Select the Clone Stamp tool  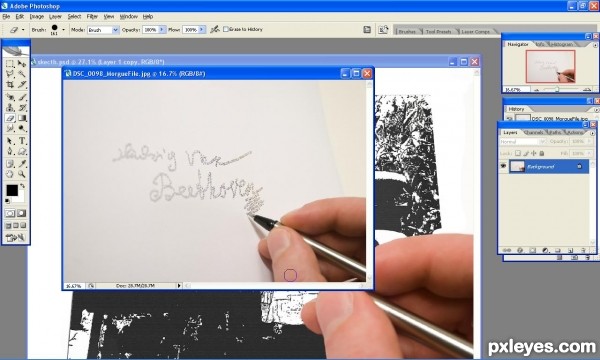coord(10,108)
